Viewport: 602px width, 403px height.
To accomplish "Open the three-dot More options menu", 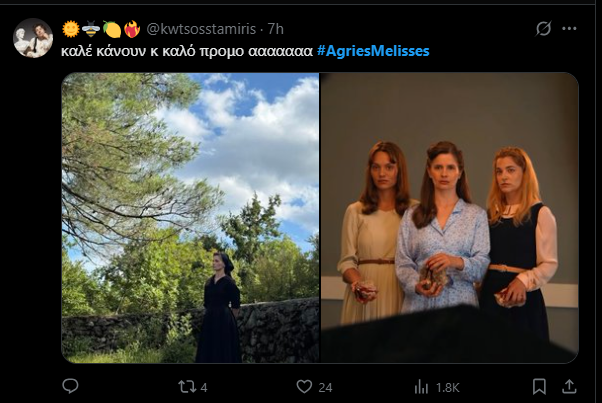I will click(x=571, y=29).
